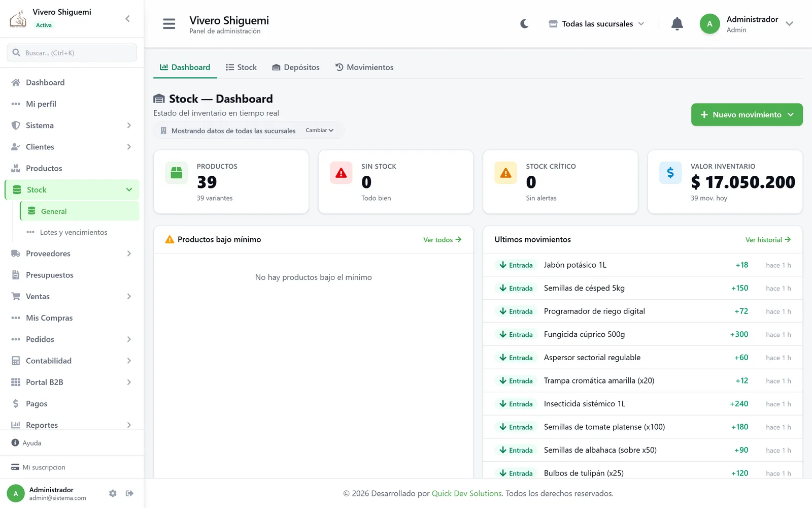Click the Valor Inventario dollar icon
This screenshot has width=812, height=508.
click(x=670, y=173)
